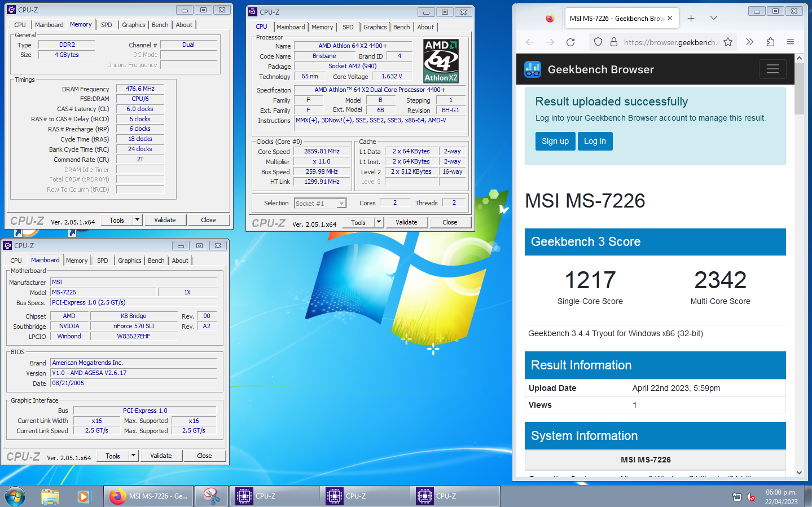Open About tab in the CPU-Z CPU window
This screenshot has width=812, height=507.
[426, 27]
